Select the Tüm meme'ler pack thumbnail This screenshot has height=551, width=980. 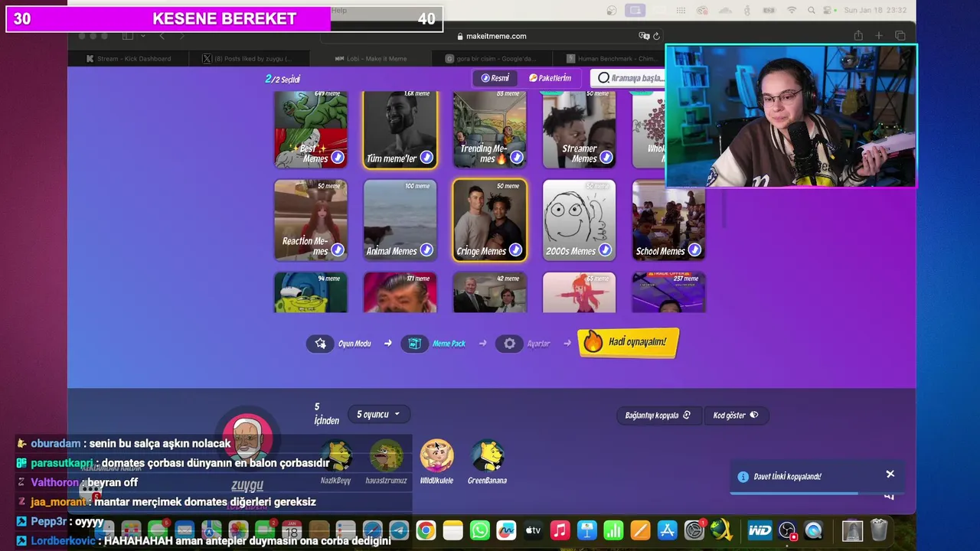click(400, 129)
